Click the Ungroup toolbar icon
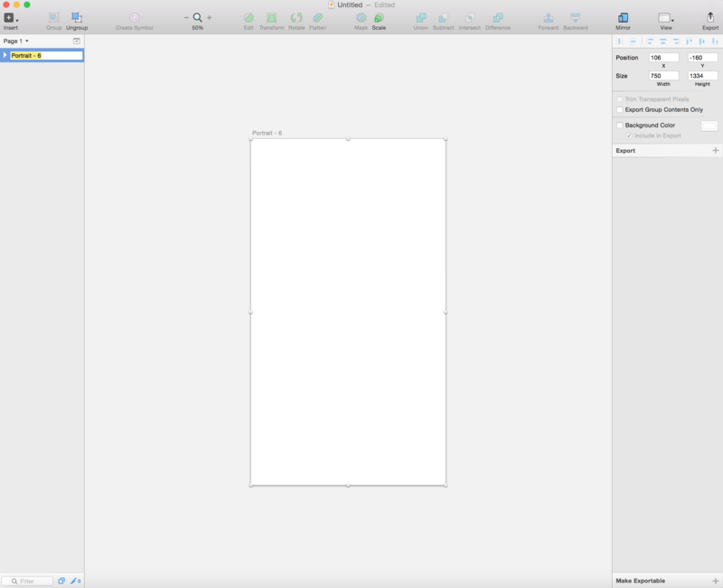723x588 pixels. [x=77, y=18]
